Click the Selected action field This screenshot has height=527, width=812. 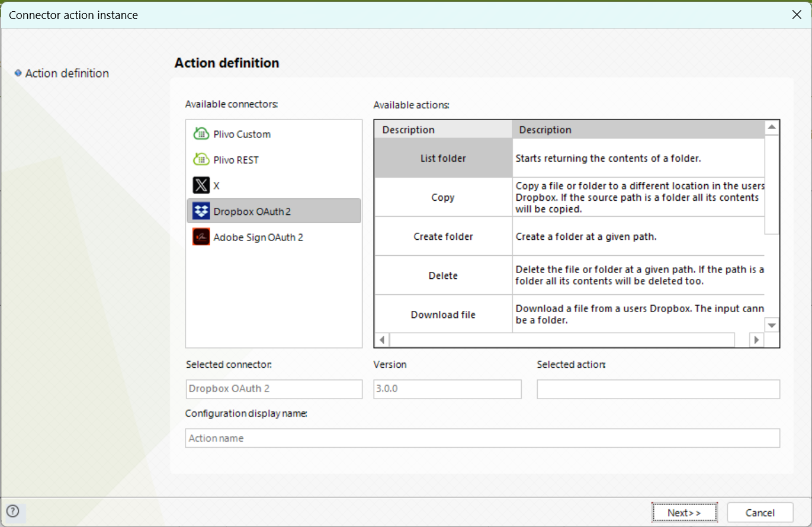[658, 389]
